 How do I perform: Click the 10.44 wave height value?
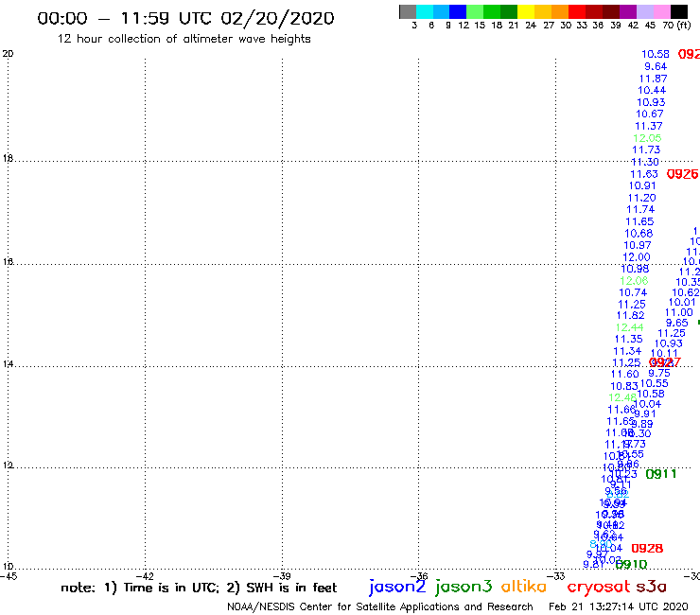652,90
